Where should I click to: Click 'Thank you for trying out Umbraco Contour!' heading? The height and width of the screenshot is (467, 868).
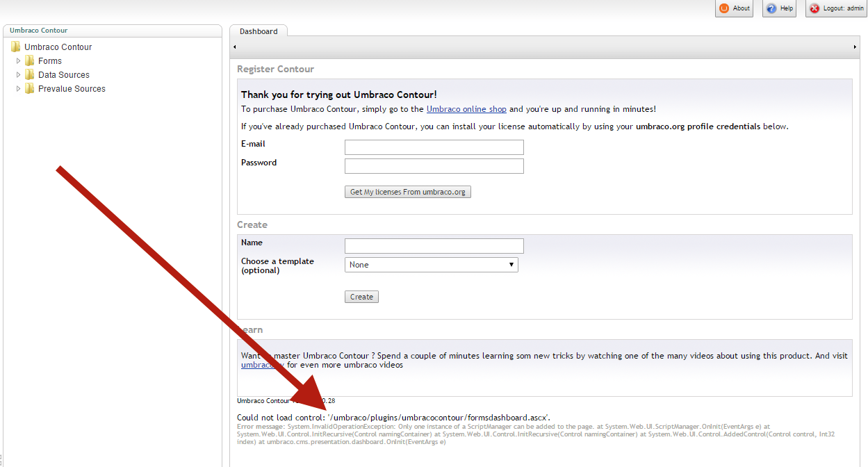point(339,95)
